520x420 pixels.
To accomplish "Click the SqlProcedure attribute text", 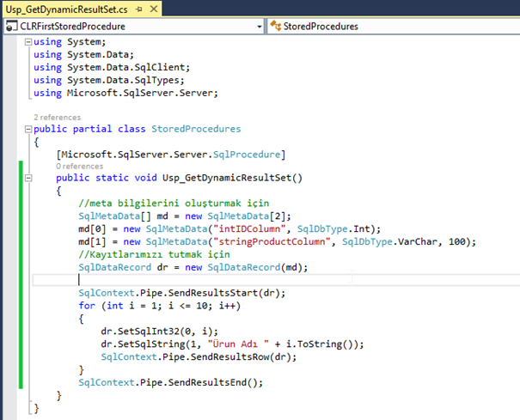I will tap(247, 155).
